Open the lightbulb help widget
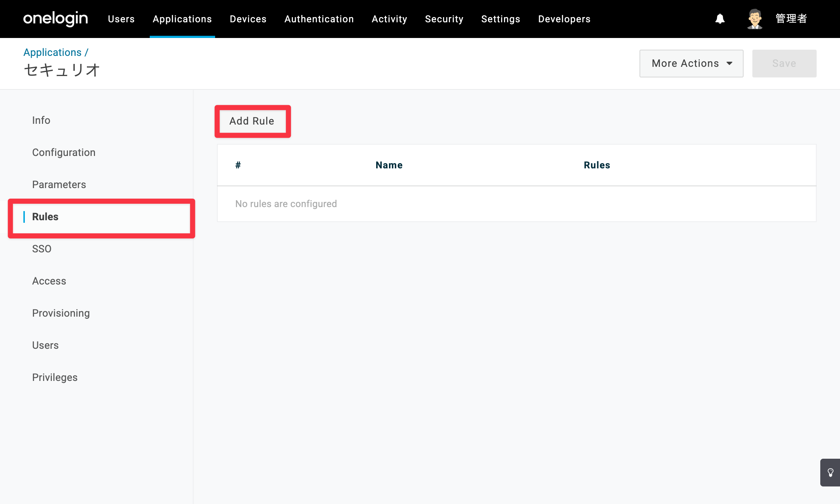 pyautogui.click(x=830, y=473)
